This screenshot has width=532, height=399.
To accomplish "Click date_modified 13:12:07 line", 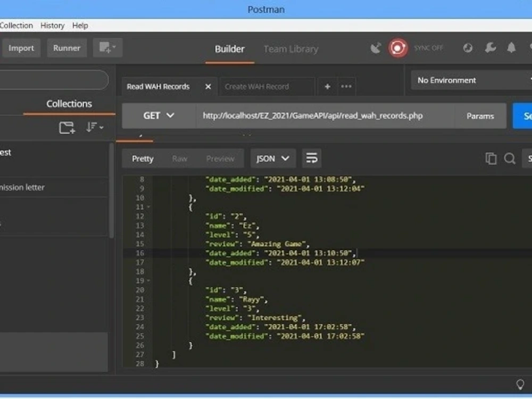I will (285, 263).
